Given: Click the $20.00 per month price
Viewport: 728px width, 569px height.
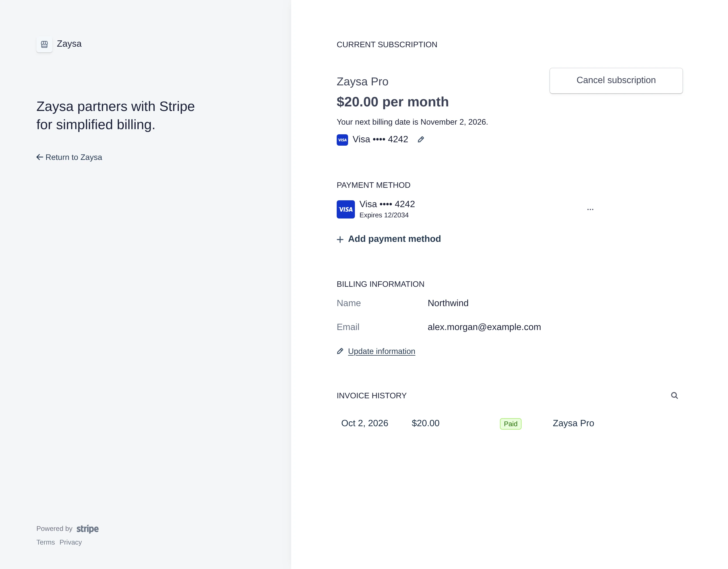Looking at the screenshot, I should pyautogui.click(x=392, y=102).
